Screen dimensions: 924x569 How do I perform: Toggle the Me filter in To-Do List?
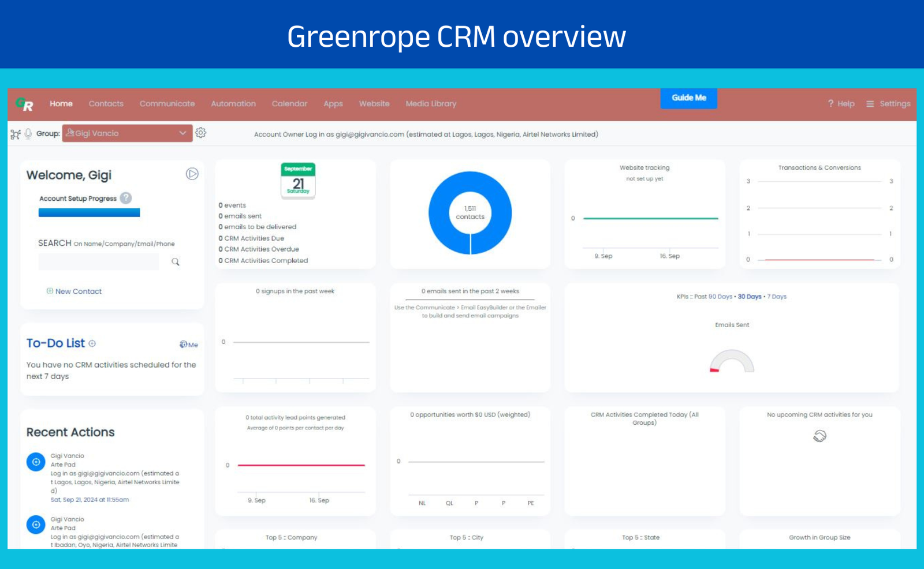point(188,345)
